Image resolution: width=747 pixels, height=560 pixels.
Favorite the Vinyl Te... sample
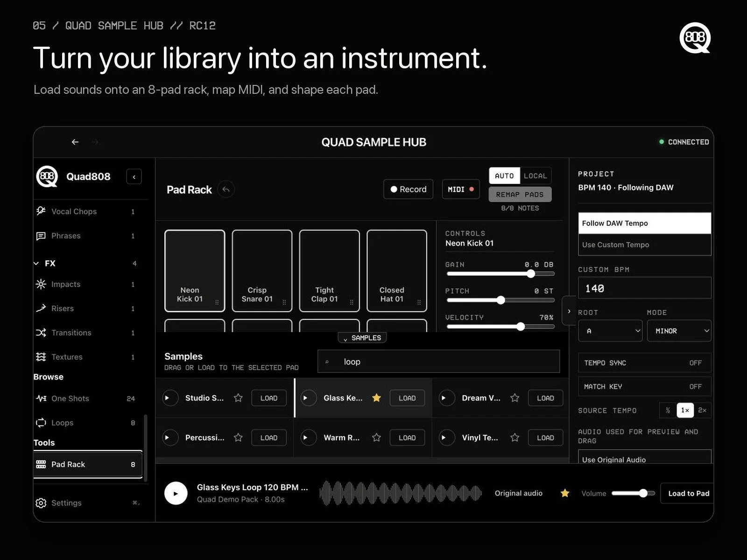pos(514,438)
